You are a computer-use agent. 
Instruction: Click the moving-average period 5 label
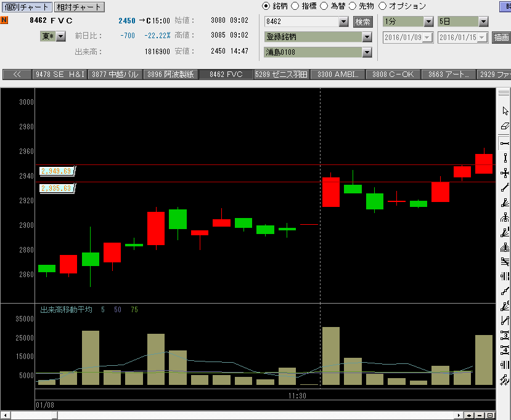click(x=103, y=310)
